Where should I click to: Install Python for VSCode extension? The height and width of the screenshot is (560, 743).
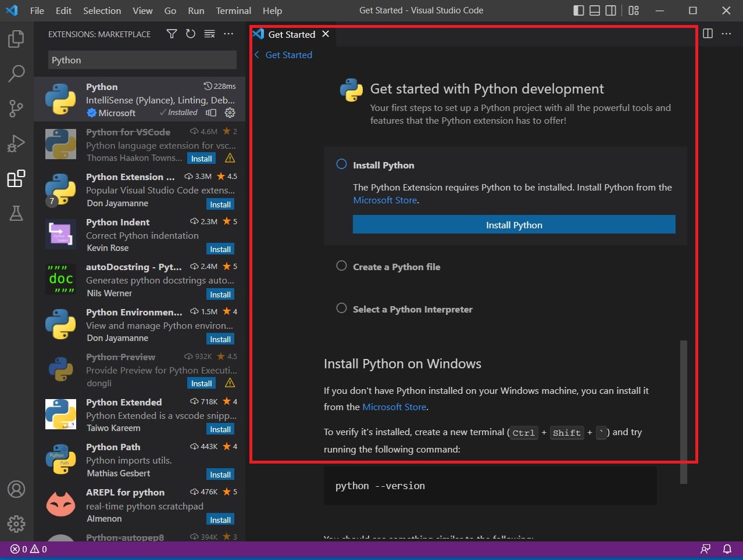click(x=201, y=159)
